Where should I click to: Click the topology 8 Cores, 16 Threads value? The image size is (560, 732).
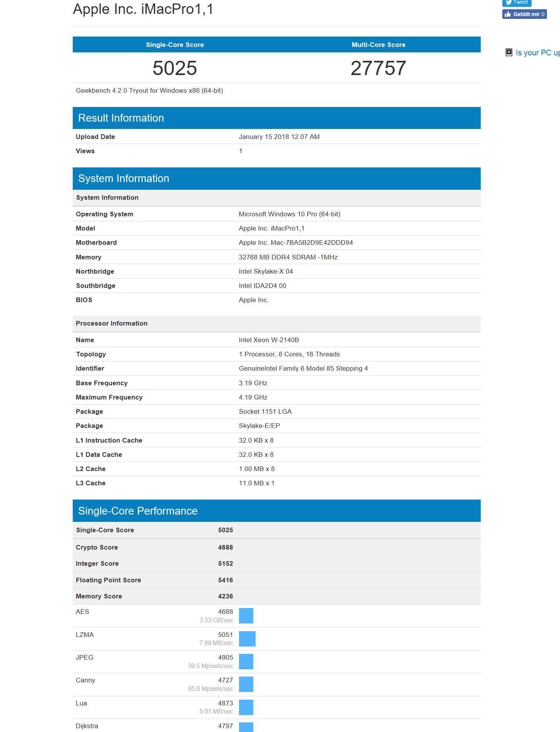point(289,354)
